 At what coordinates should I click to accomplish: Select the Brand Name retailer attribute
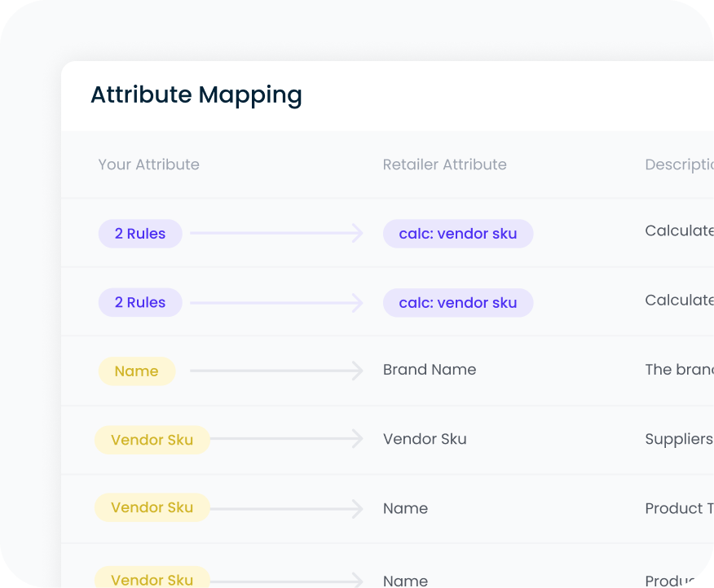(430, 370)
